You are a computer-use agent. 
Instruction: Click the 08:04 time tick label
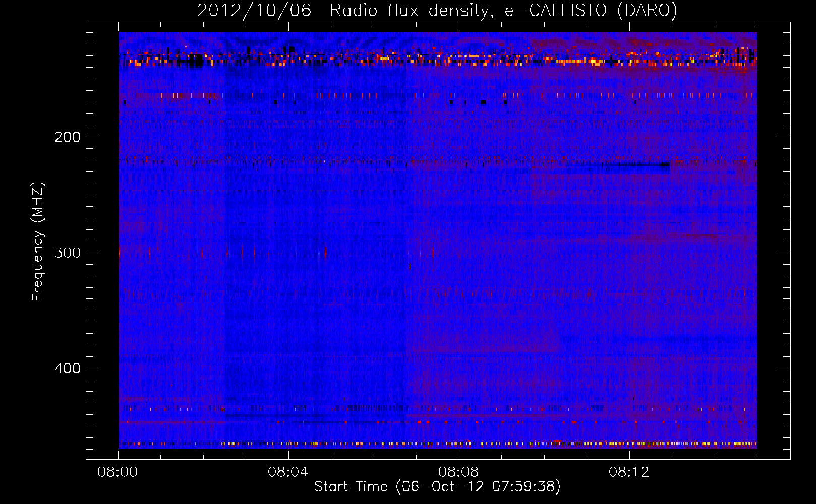[288, 472]
